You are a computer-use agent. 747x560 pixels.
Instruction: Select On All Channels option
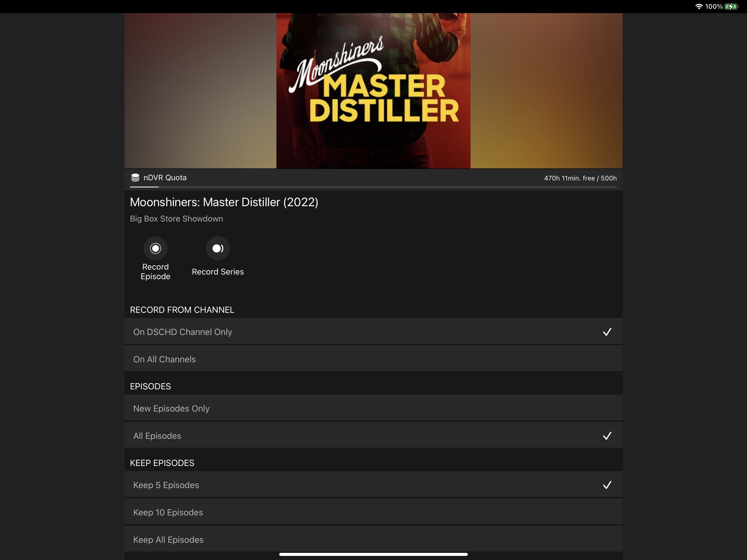[x=373, y=359]
